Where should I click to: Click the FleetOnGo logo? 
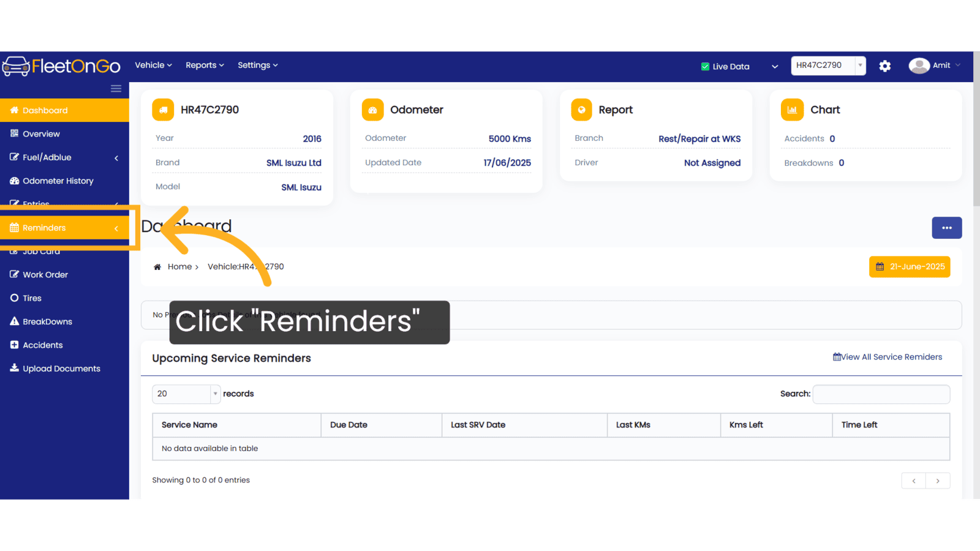pyautogui.click(x=61, y=66)
